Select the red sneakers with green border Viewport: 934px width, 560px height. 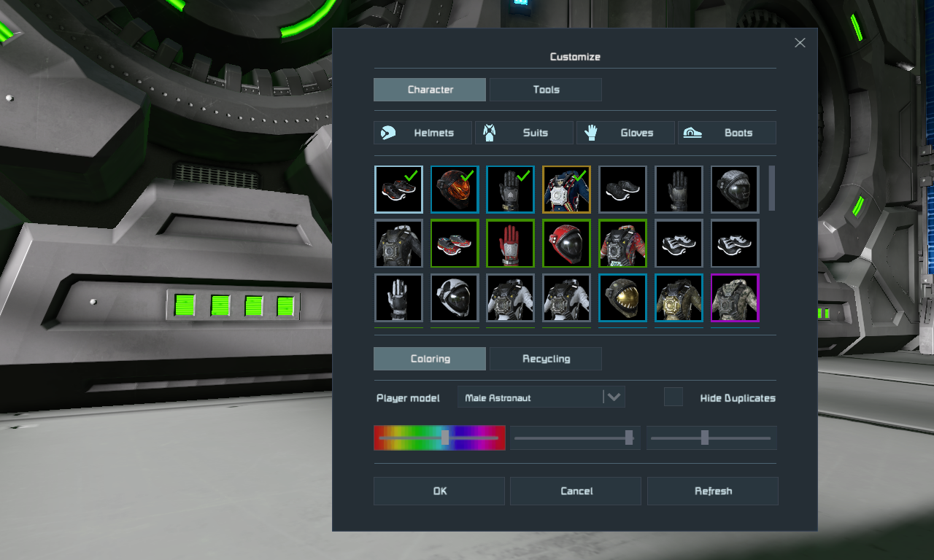pyautogui.click(x=455, y=244)
